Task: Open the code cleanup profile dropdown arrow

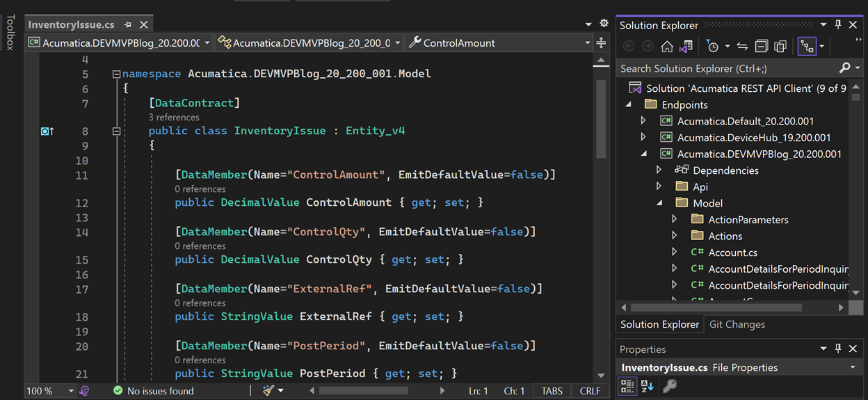Action: (x=281, y=391)
